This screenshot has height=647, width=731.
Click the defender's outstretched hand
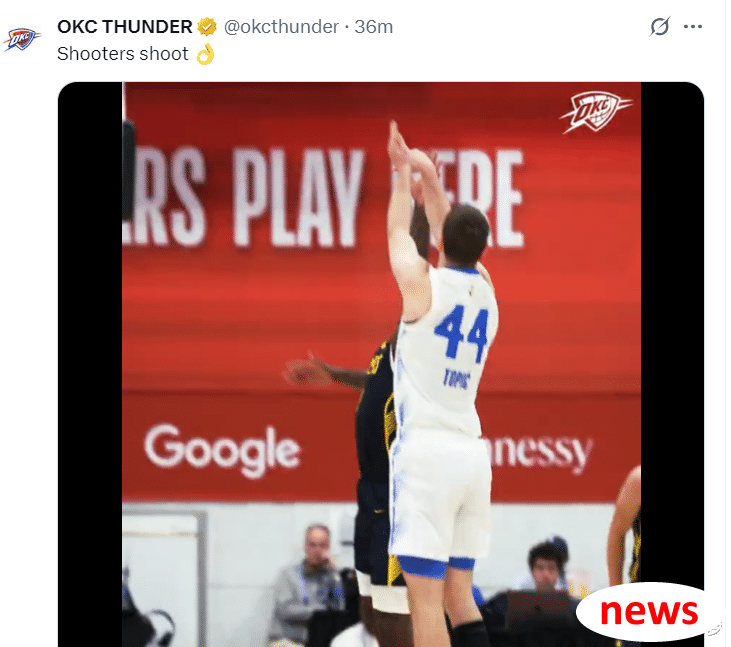point(304,371)
